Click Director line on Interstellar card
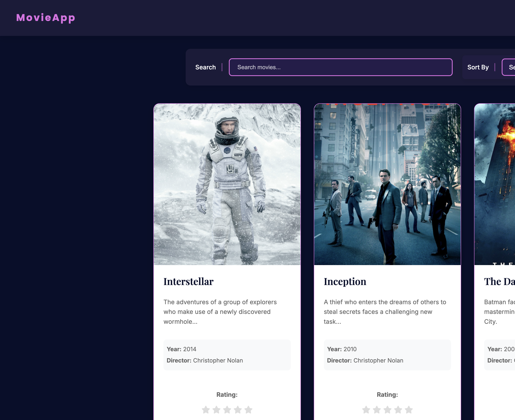 coord(205,360)
